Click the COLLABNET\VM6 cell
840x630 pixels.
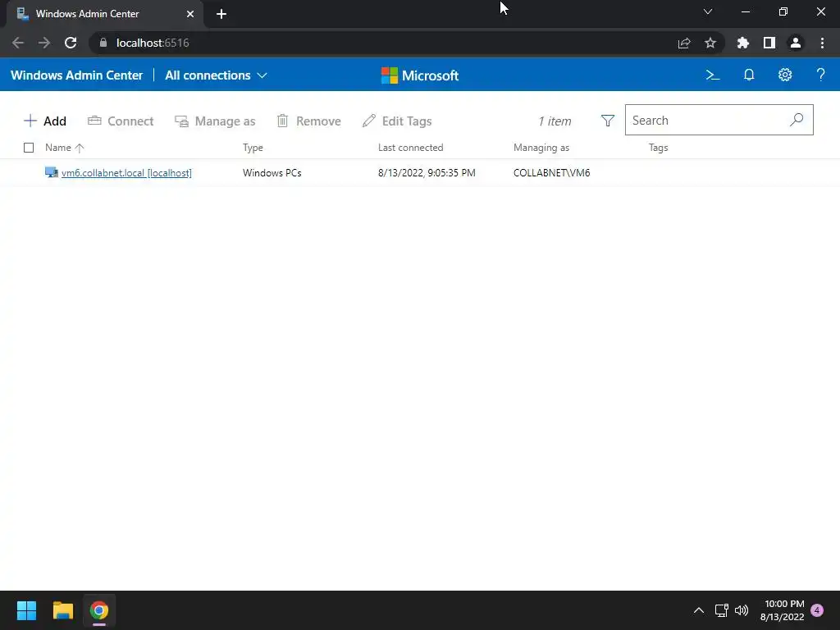(x=552, y=172)
